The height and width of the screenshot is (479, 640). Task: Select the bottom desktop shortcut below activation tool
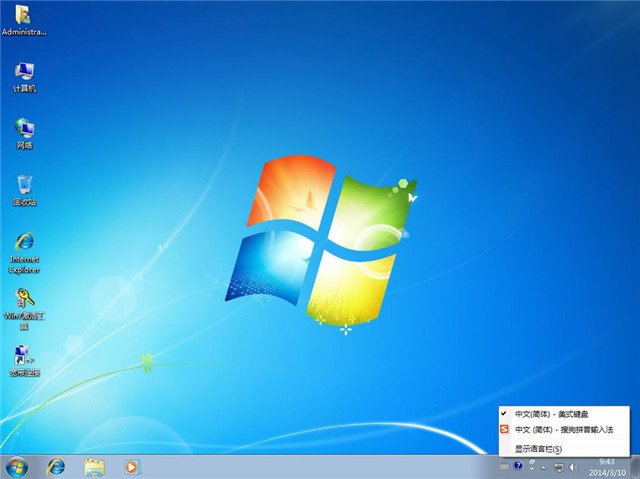coord(24,357)
